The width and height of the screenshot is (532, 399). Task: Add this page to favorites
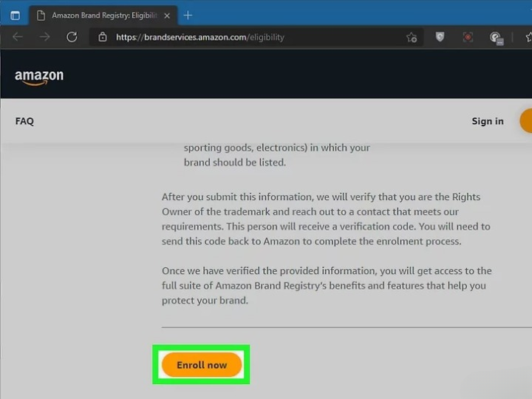[412, 38]
